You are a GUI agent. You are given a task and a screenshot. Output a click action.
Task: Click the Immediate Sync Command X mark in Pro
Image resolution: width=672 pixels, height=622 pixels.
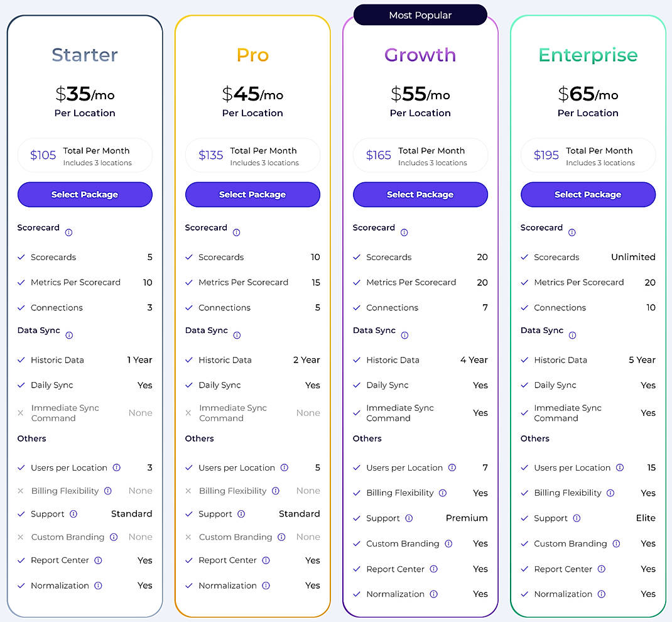pos(188,413)
